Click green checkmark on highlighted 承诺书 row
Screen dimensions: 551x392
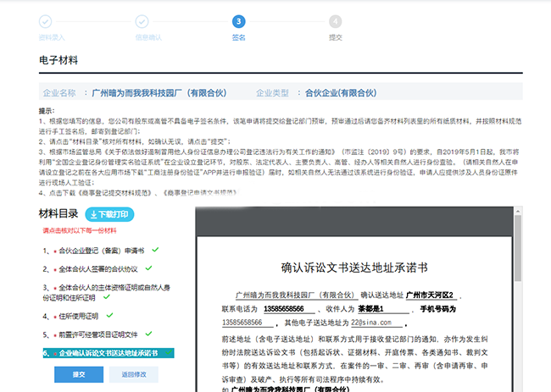169,352
